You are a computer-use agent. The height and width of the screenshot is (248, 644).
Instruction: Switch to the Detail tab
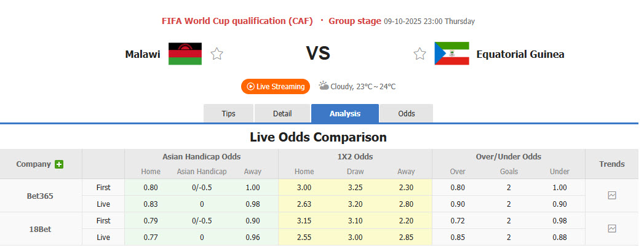pos(282,114)
